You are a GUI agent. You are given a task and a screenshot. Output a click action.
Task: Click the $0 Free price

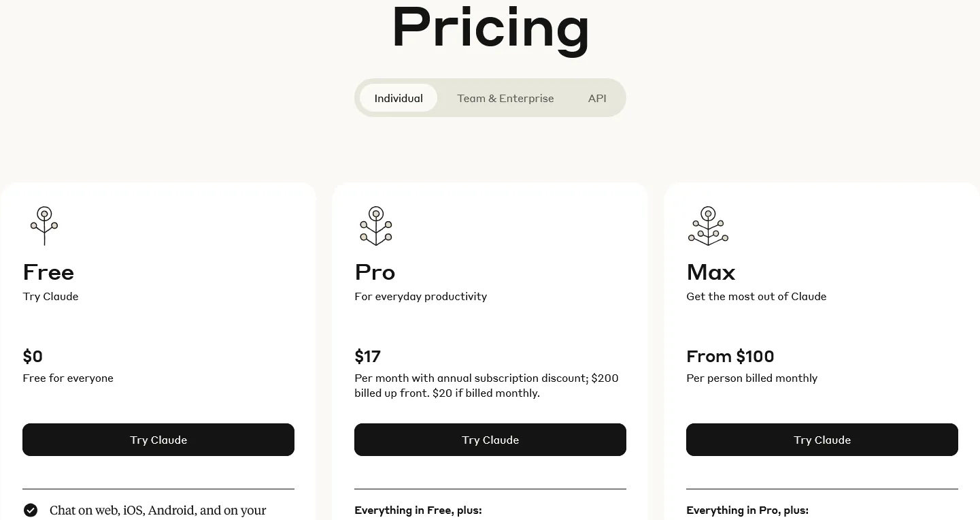click(x=33, y=356)
